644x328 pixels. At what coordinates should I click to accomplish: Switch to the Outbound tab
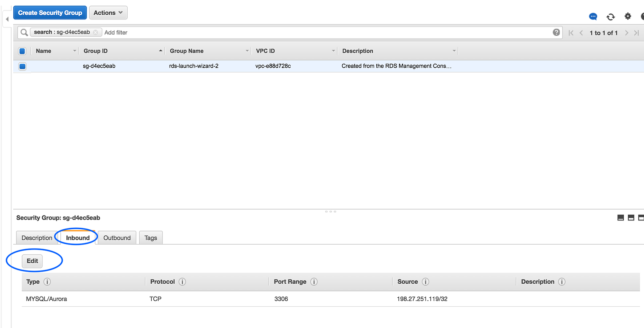pos(117,238)
